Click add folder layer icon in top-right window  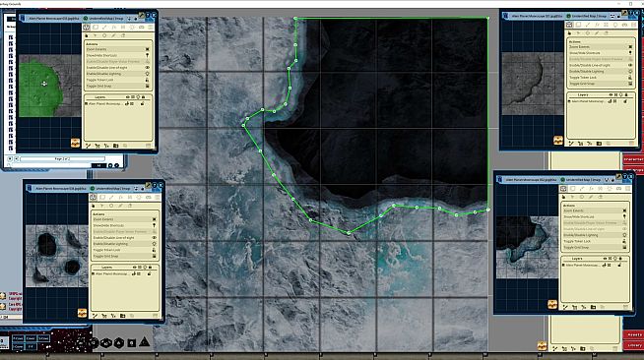pos(599,144)
